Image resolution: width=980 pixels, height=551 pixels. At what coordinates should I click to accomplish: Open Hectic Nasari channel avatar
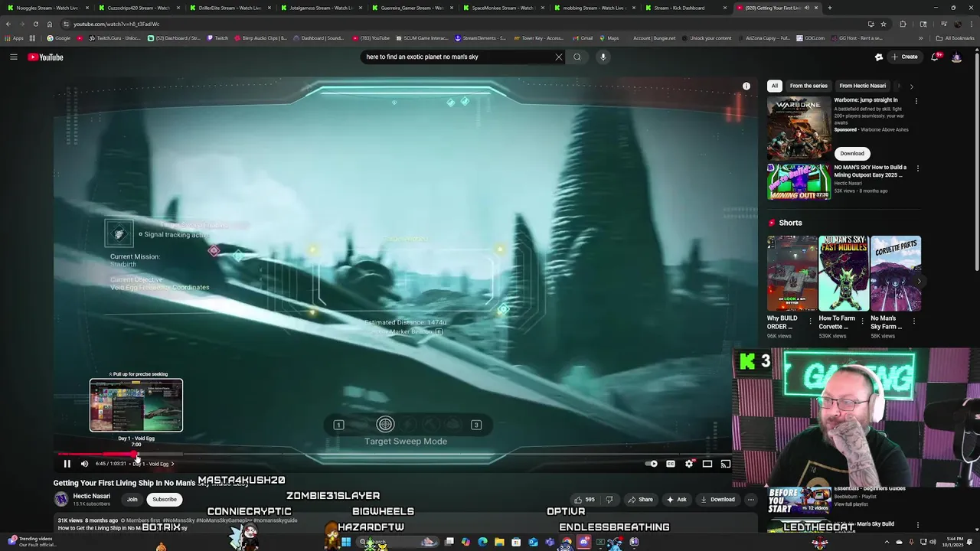pyautogui.click(x=61, y=500)
